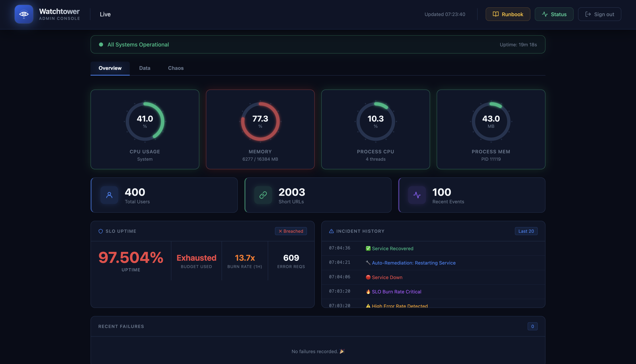Select the Overview tab
Image resolution: width=636 pixels, height=364 pixels.
coord(110,68)
